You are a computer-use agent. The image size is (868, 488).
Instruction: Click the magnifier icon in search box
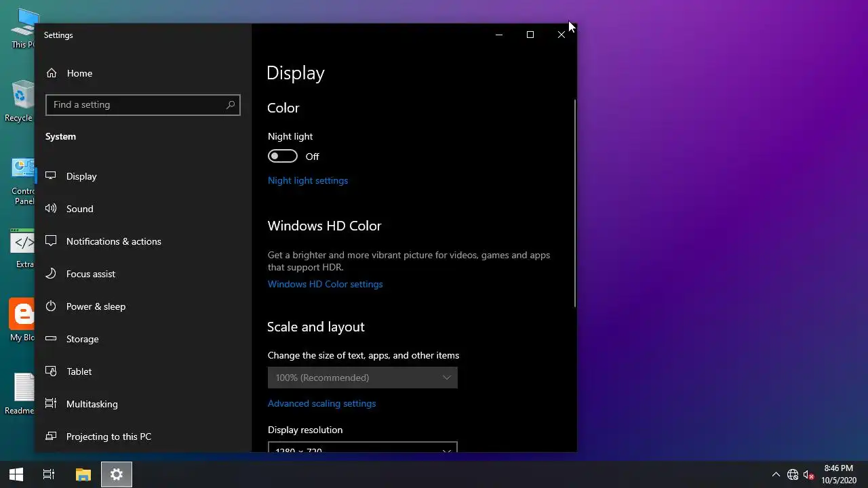[231, 104]
